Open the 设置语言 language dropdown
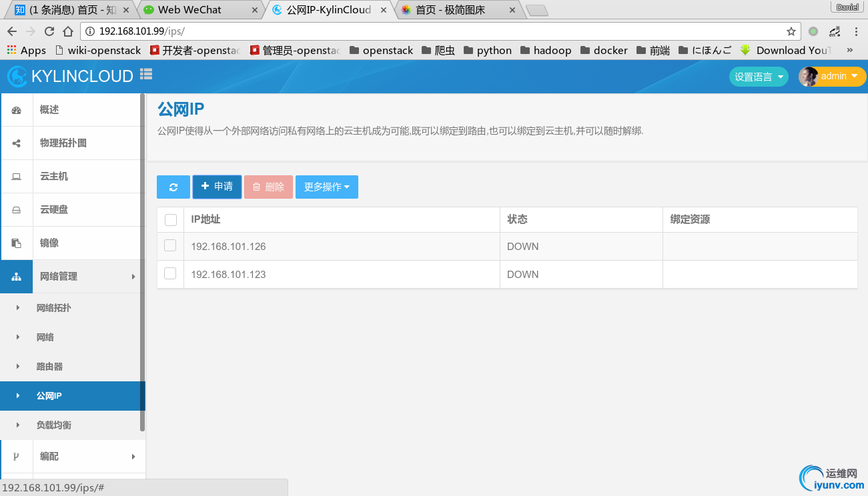 (759, 77)
